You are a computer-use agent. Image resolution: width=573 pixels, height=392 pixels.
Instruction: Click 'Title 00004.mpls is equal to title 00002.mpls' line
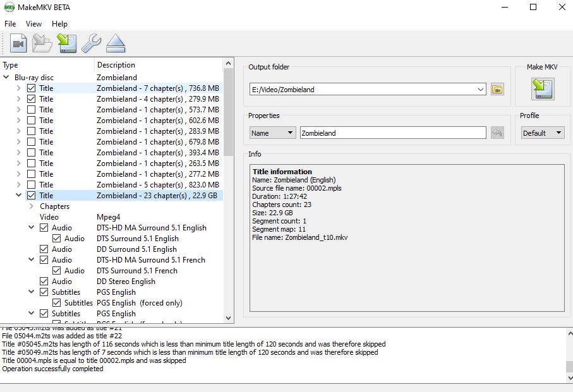(x=94, y=360)
